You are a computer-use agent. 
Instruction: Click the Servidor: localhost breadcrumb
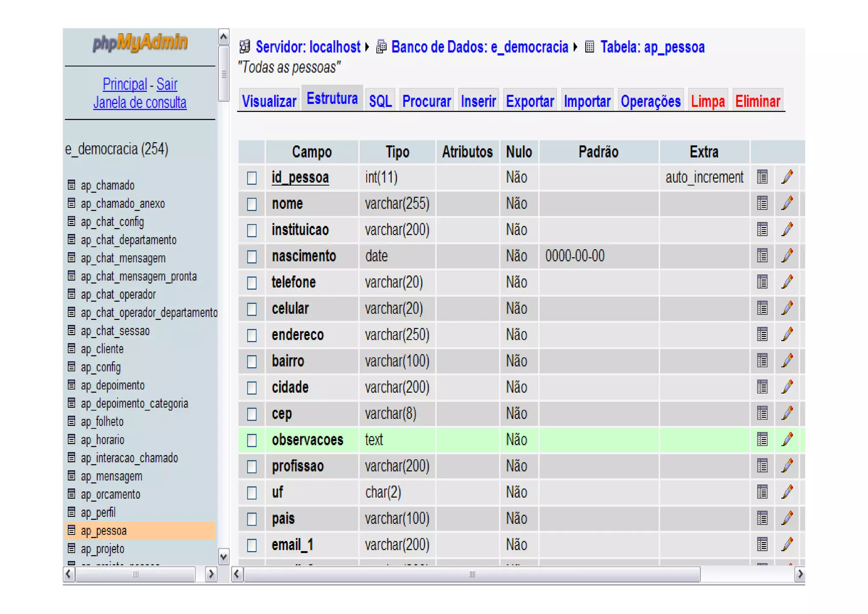pyautogui.click(x=308, y=47)
